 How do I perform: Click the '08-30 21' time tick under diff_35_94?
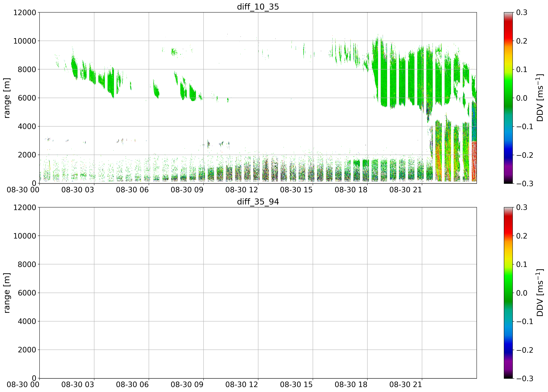coord(406,385)
